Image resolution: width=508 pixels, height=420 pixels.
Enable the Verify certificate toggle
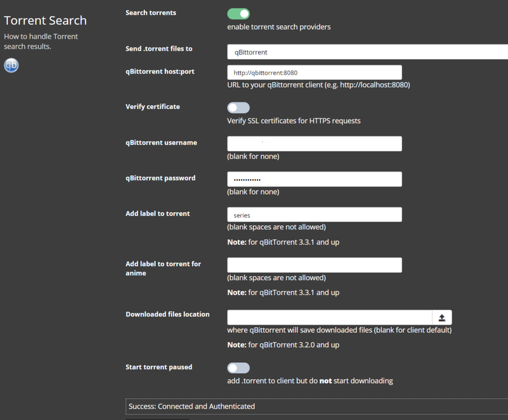point(239,108)
